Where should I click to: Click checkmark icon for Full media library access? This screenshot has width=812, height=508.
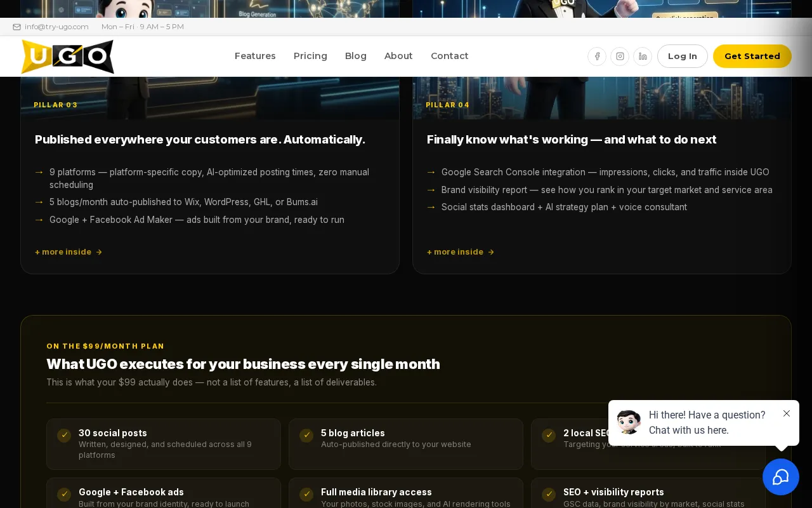click(x=306, y=494)
